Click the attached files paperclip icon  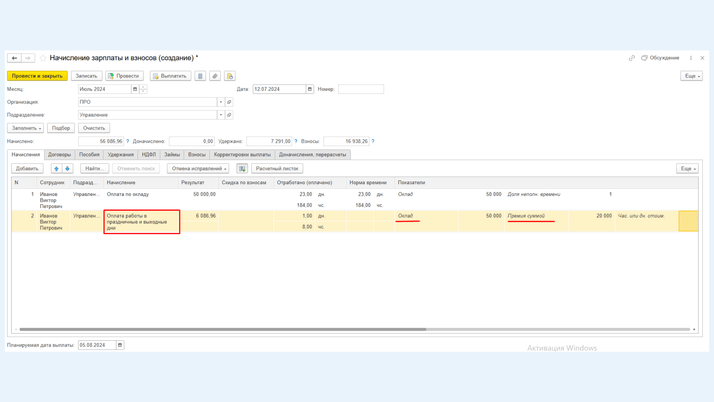(215, 76)
